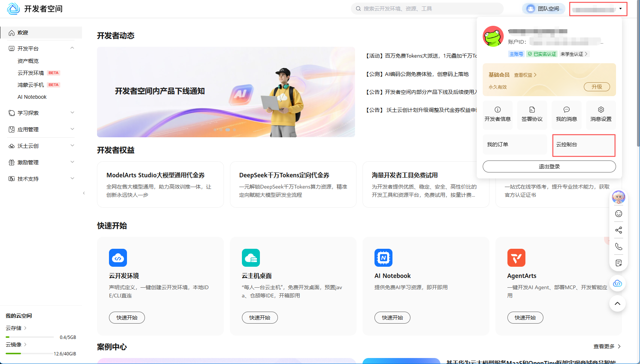Open 云存储 details chevron

[25, 328]
